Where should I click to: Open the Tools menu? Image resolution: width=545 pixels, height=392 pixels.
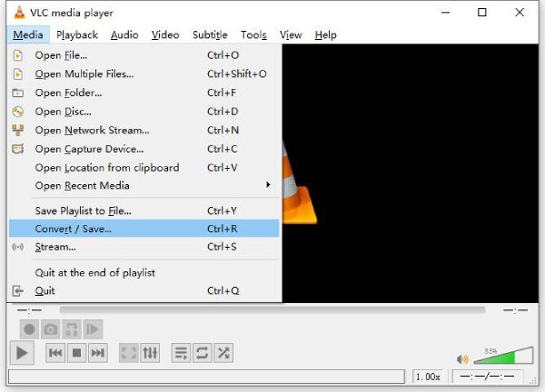pyautogui.click(x=253, y=34)
